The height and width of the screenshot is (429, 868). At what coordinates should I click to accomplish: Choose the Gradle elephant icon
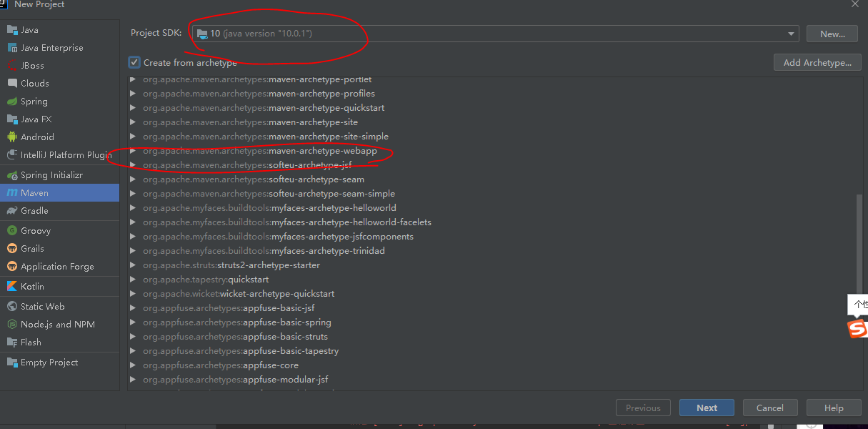[x=11, y=211]
